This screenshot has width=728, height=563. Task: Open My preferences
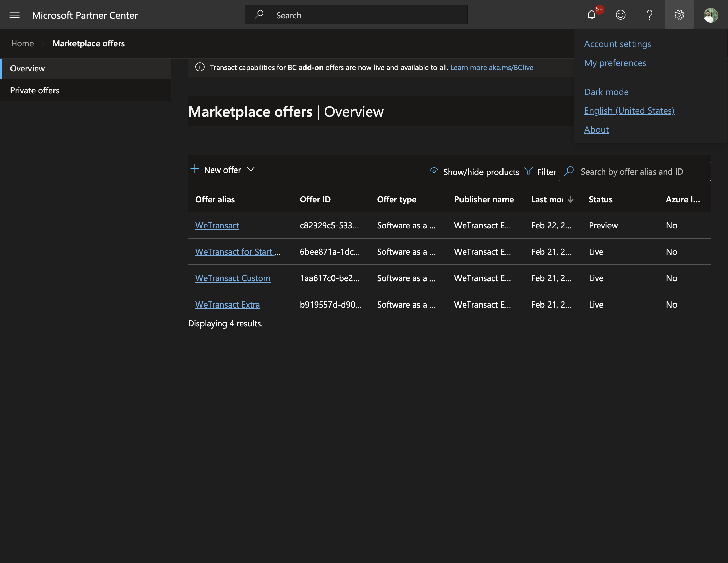(615, 63)
